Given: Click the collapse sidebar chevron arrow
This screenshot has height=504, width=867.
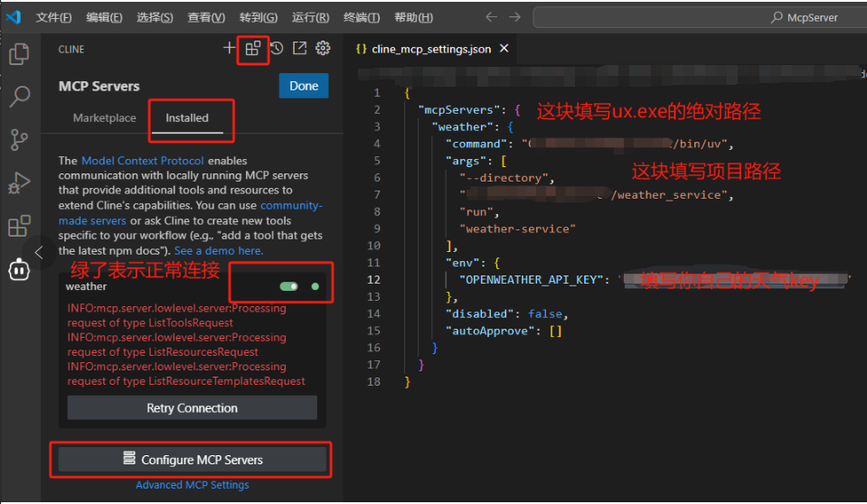Looking at the screenshot, I should (39, 253).
